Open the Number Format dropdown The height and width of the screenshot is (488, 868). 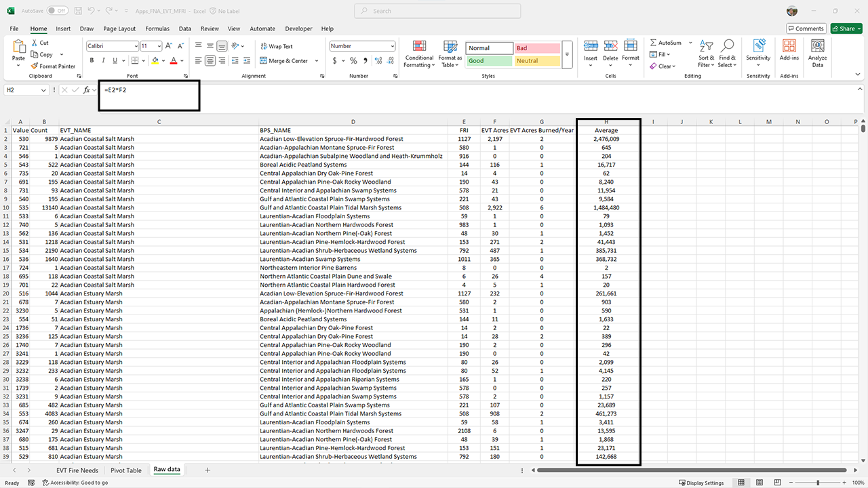click(361, 46)
